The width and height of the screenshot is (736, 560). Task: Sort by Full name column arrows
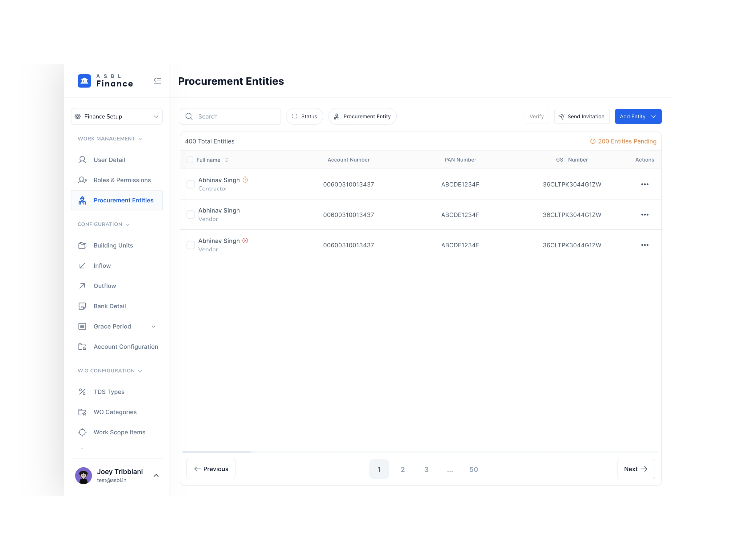pyautogui.click(x=227, y=160)
